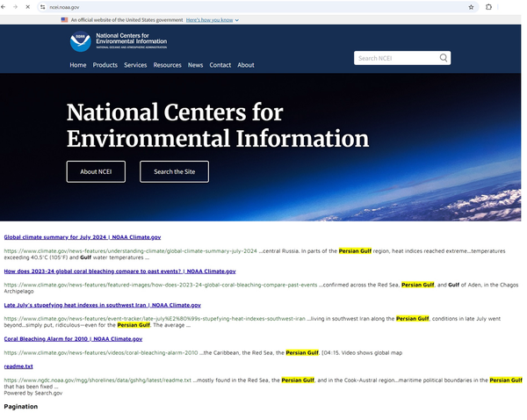Open the About menu item
Image resolution: width=527 pixels, height=420 pixels.
246,65
